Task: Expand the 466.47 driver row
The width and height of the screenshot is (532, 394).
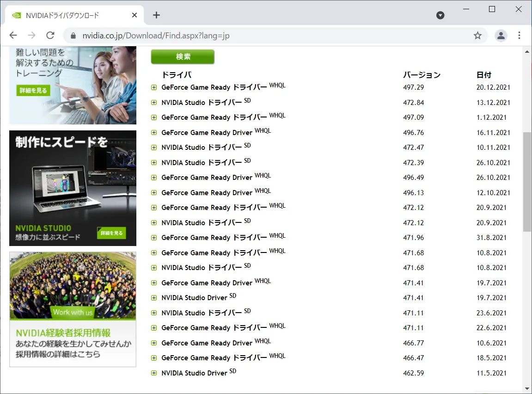Action: [x=154, y=358]
